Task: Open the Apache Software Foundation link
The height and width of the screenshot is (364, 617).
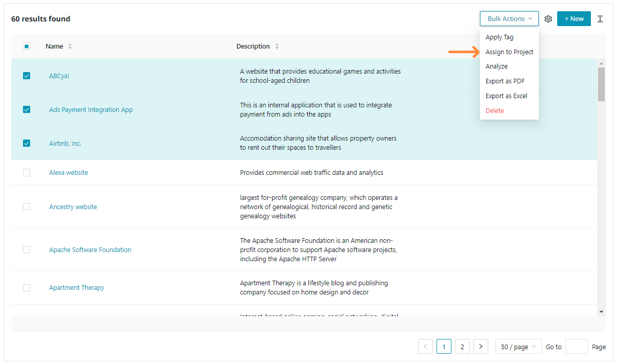Action: (x=90, y=250)
